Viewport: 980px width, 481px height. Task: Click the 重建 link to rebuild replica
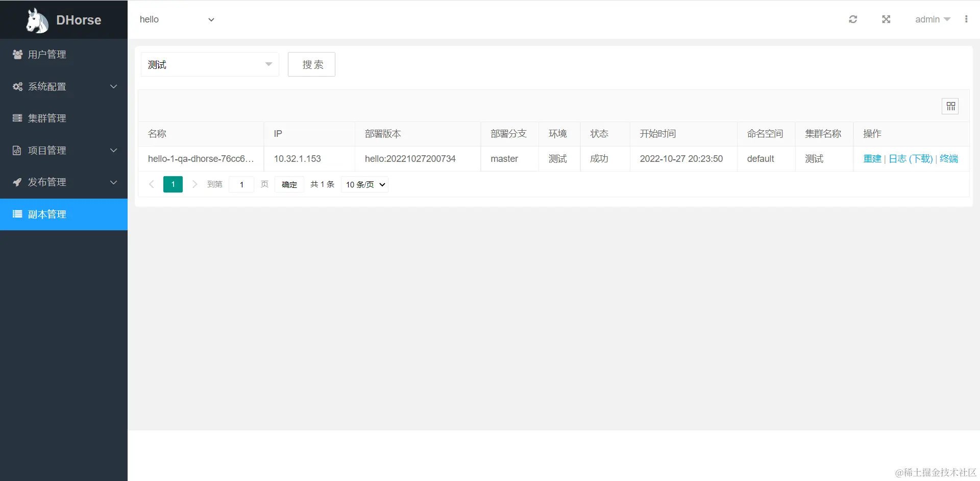point(872,159)
